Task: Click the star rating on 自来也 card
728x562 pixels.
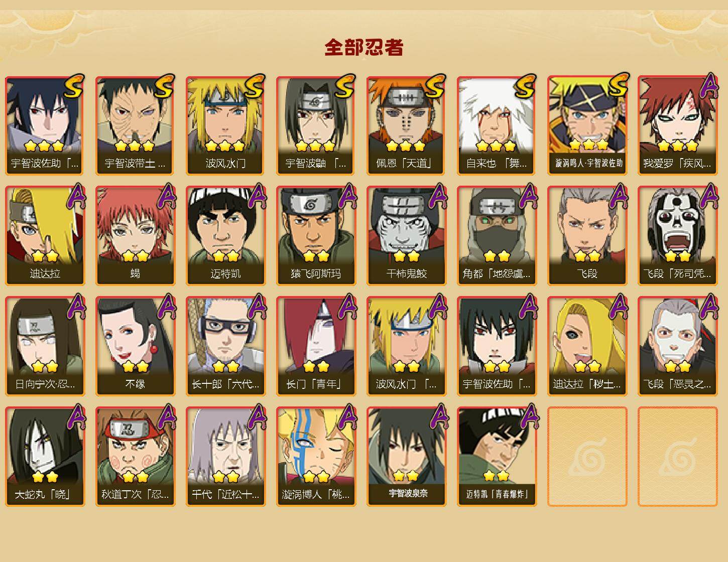Action: pos(496,146)
